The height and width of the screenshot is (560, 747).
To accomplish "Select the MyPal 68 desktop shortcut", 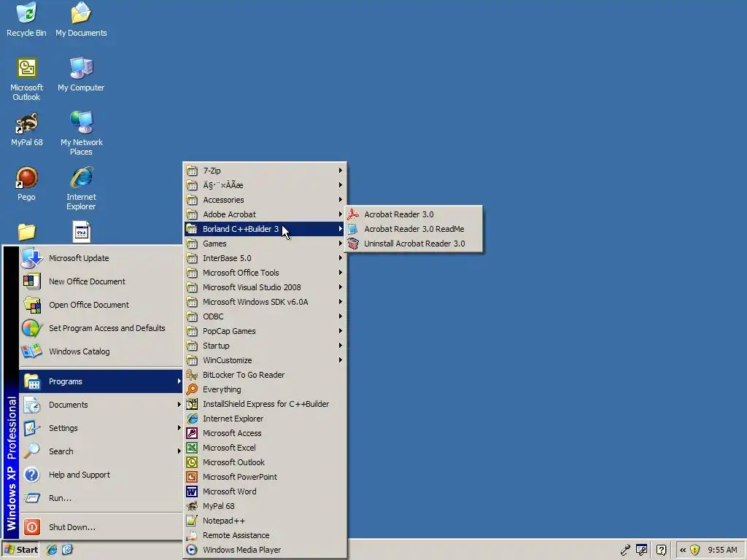I will (27, 130).
